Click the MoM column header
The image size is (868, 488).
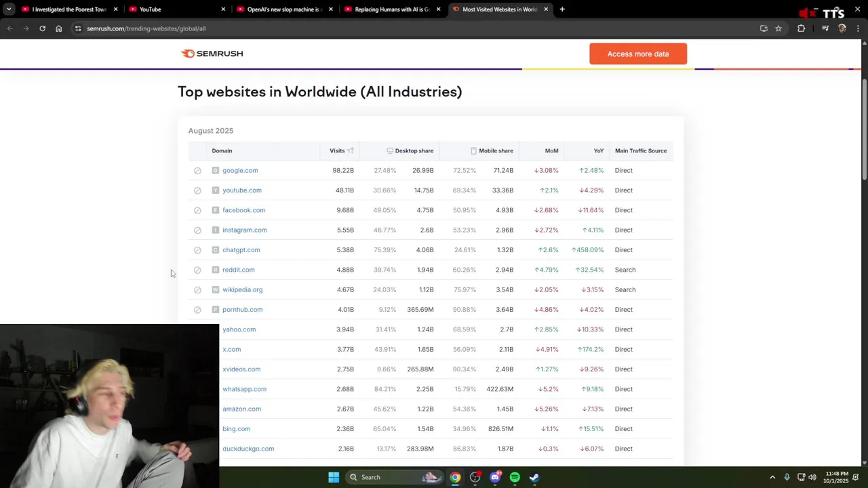click(x=552, y=150)
